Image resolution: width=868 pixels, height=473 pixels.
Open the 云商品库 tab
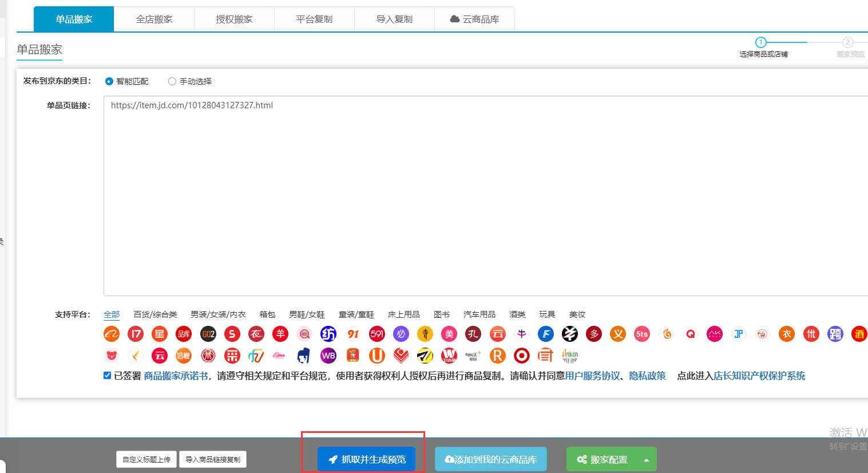coord(474,19)
